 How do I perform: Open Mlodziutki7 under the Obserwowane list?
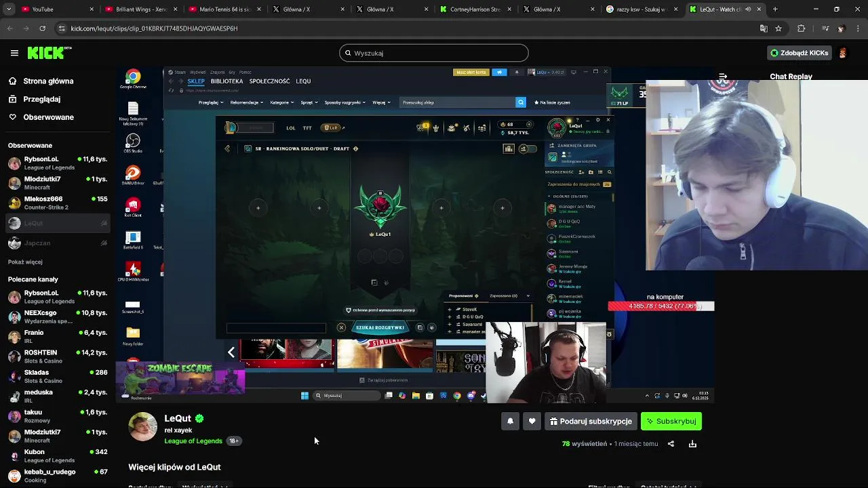pyautogui.click(x=58, y=183)
